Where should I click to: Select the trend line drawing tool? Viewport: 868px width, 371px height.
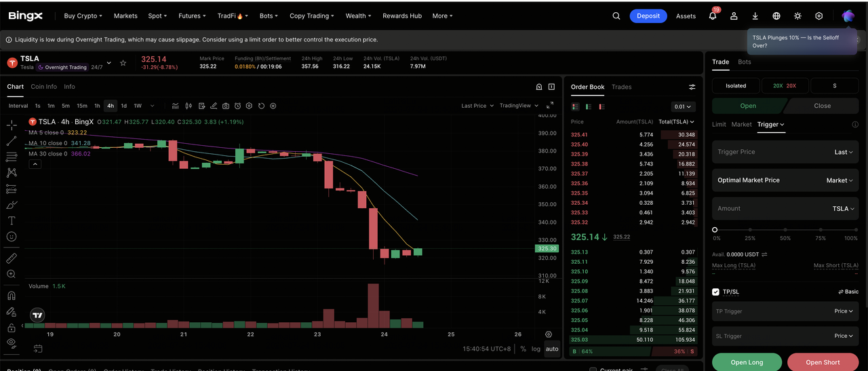[12, 141]
